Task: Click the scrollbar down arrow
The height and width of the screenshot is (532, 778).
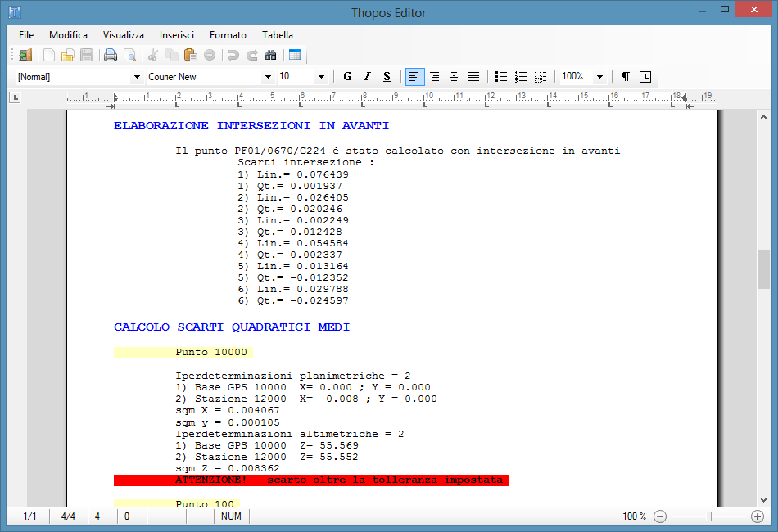Action: coord(763,500)
